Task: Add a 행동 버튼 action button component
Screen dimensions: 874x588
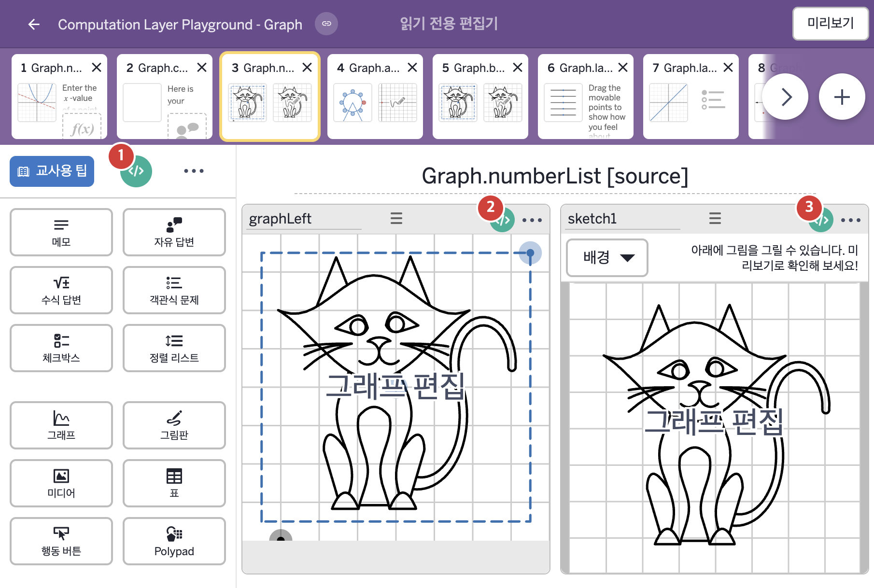Action: 61,541
